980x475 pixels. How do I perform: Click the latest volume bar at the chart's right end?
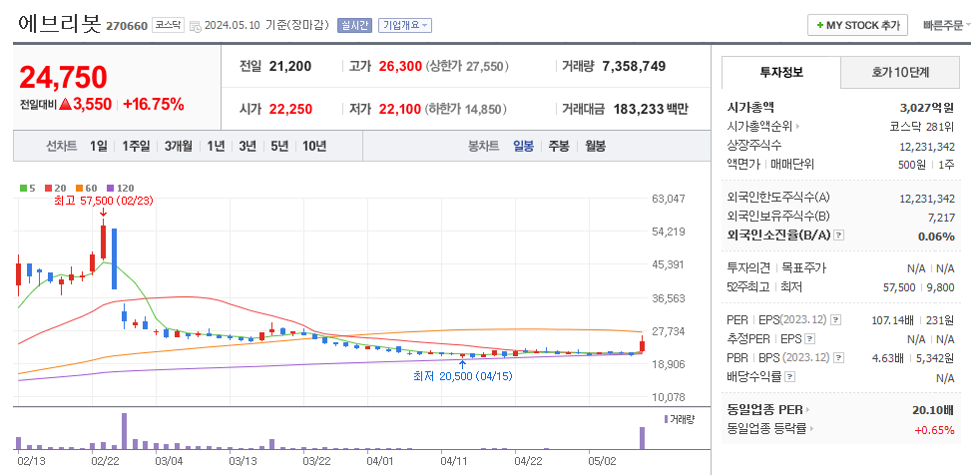pos(642,438)
